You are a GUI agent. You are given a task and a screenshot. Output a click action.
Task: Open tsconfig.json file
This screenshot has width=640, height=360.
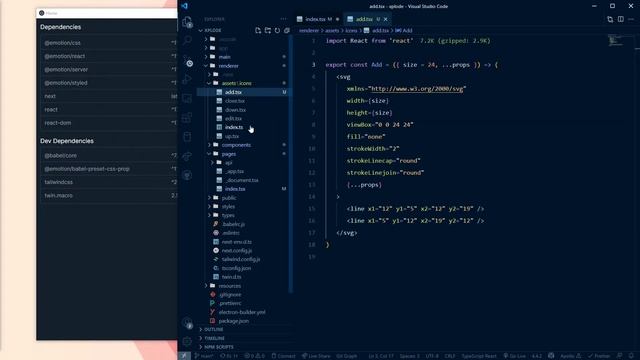pyautogui.click(x=236, y=268)
